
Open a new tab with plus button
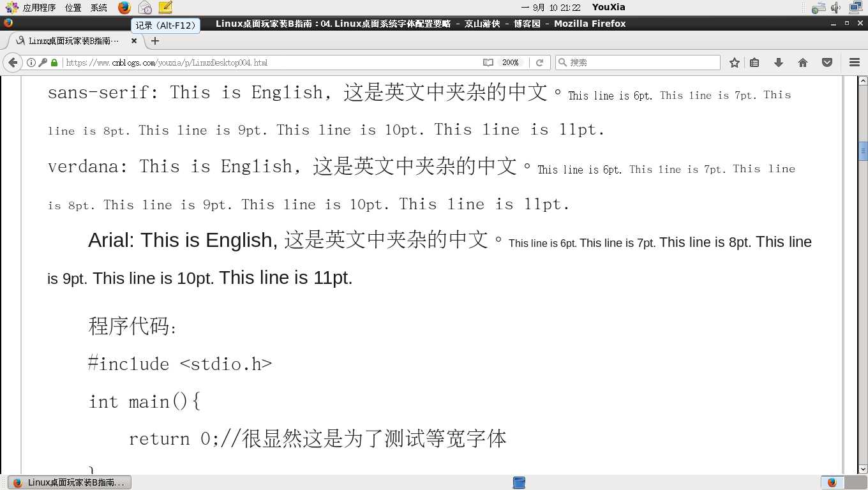pyautogui.click(x=154, y=41)
